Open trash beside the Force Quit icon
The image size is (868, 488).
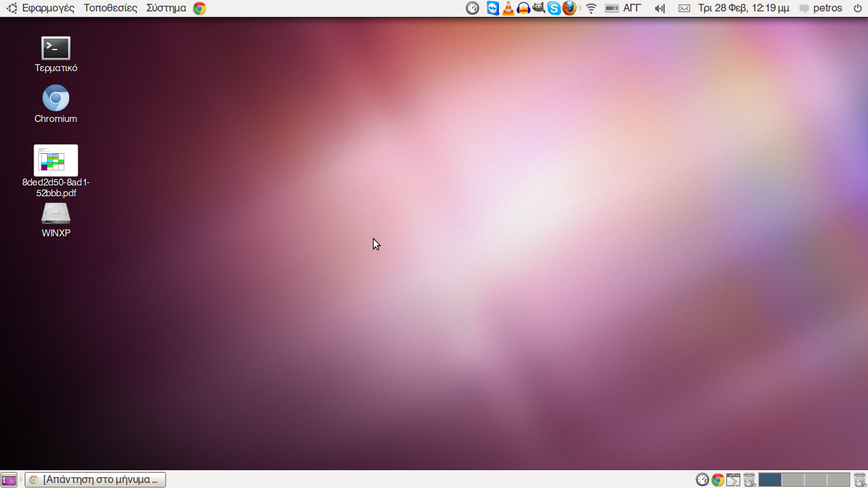(x=749, y=480)
